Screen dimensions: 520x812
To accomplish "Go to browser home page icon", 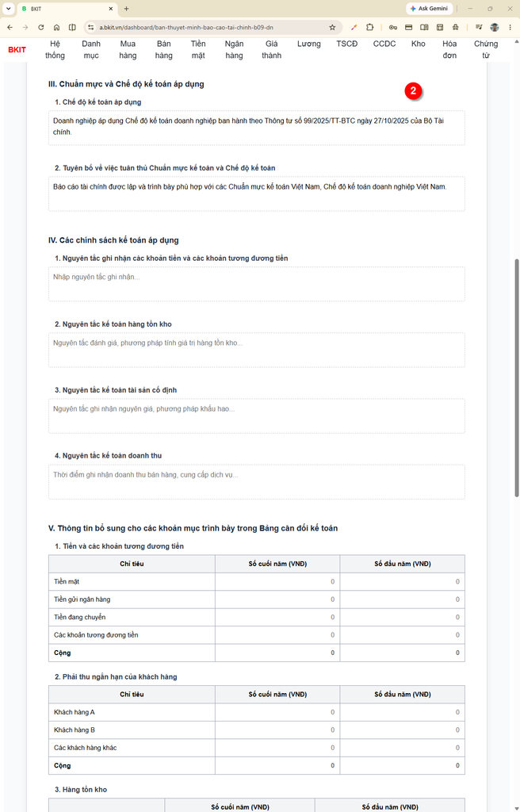I will click(x=56, y=28).
